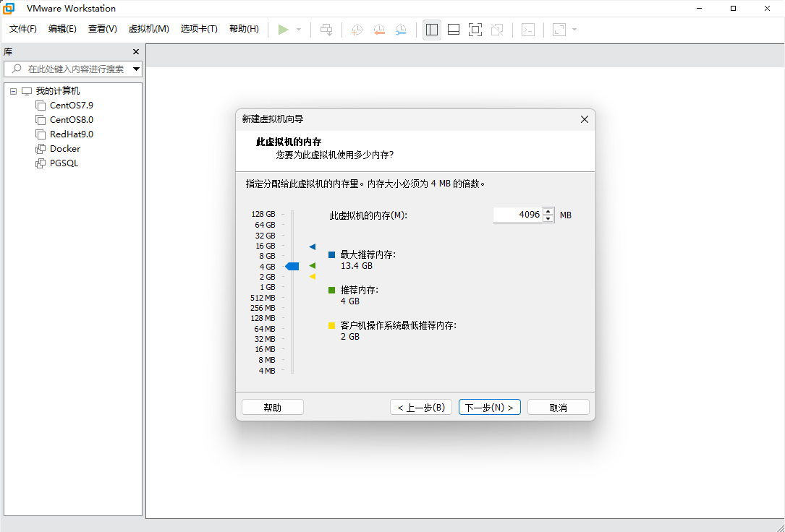This screenshot has width=785, height=532.
Task: Click the blue maximum recommended memory marker
Action: tap(313, 247)
